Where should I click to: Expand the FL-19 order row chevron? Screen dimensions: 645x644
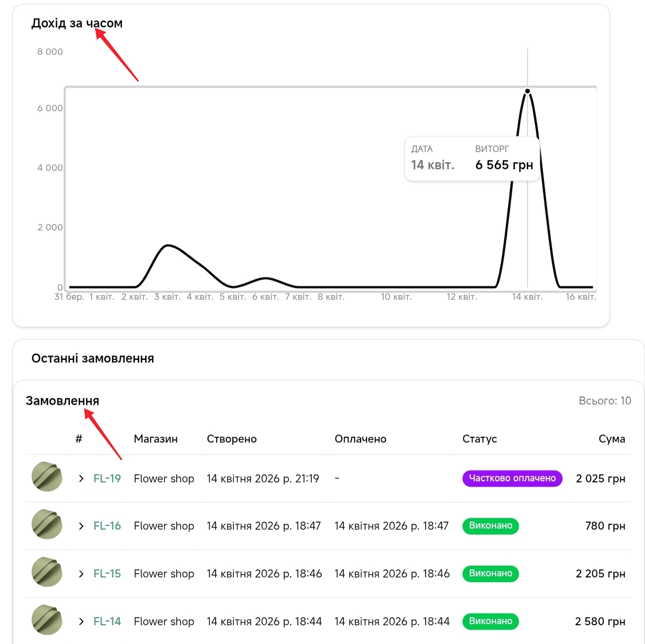(81, 479)
